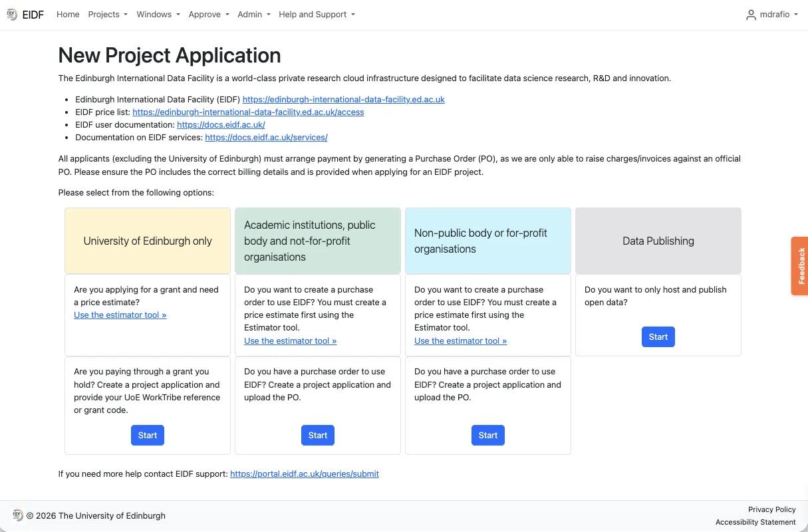The image size is (808, 532).
Task: Start the Non-public body purchase order application
Action: [488, 435]
